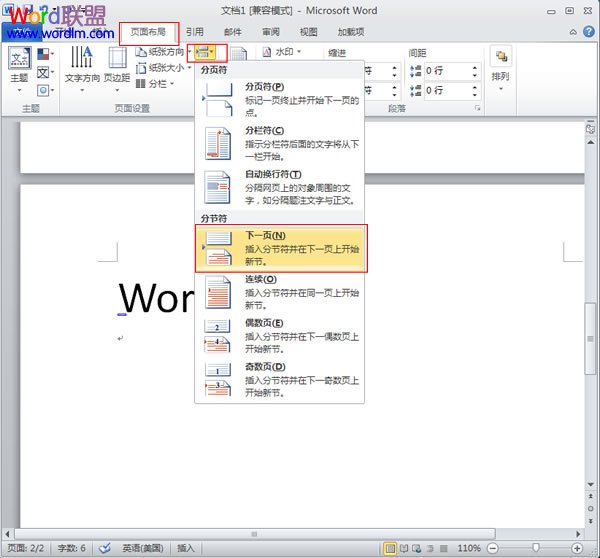Click the Arrange (排列) button
This screenshot has height=558, width=600.
click(501, 70)
